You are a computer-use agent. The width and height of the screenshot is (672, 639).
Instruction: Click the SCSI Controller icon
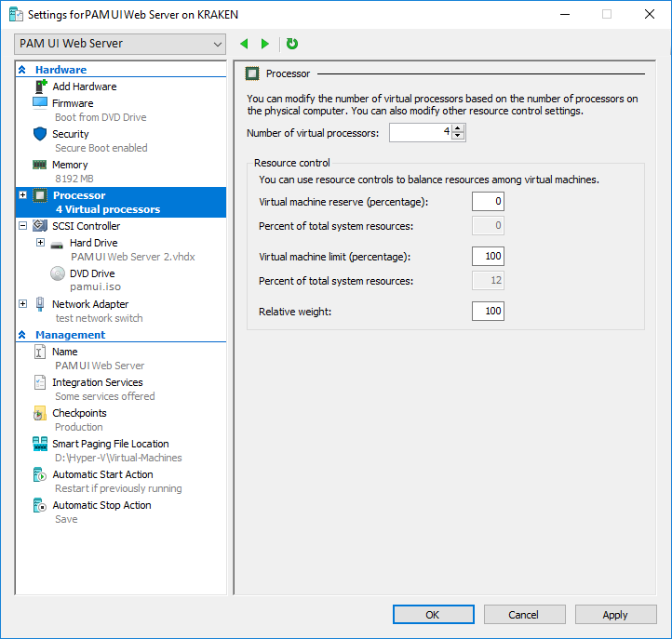coord(40,226)
